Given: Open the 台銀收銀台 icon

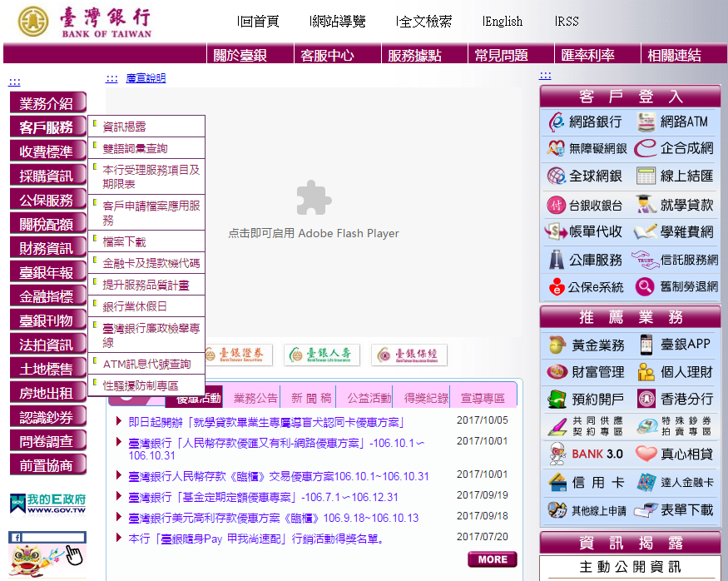Looking at the screenshot, I should coord(556,205).
